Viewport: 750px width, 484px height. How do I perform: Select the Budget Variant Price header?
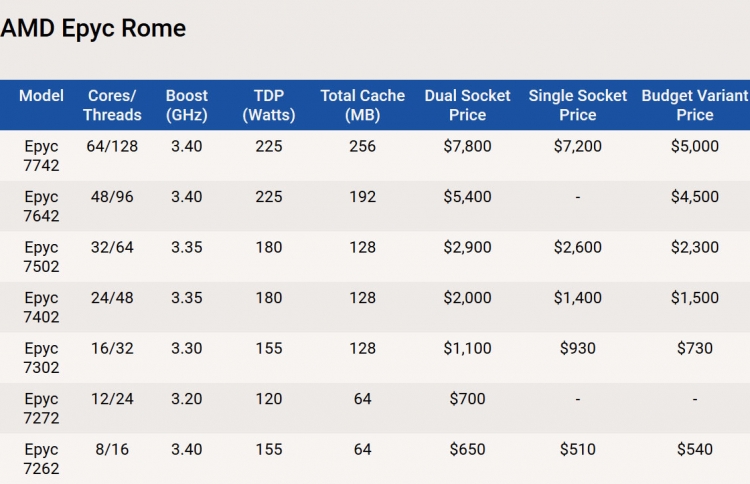pos(695,105)
